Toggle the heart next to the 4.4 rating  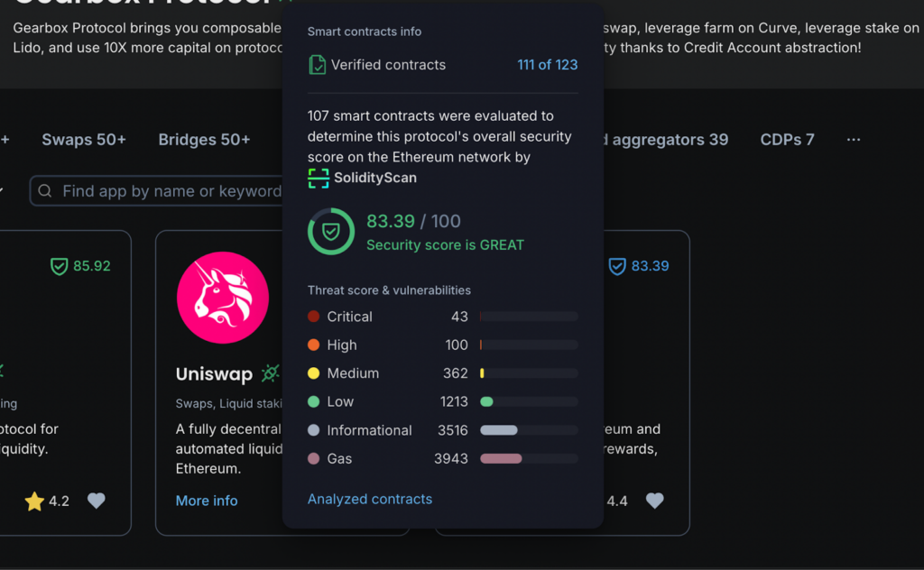coord(654,501)
